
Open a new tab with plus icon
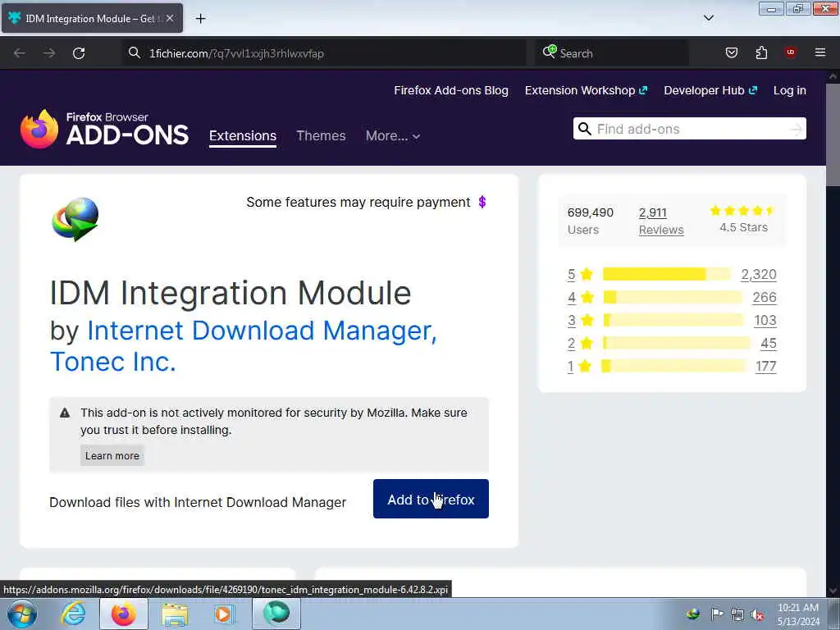point(200,19)
